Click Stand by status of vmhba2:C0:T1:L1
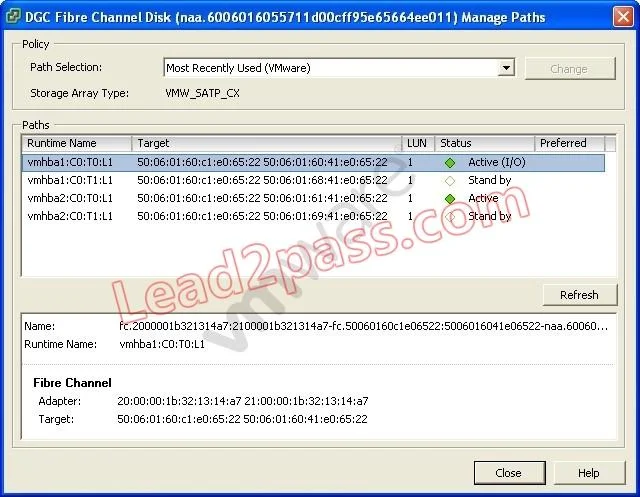This screenshot has width=640, height=497. click(x=489, y=216)
